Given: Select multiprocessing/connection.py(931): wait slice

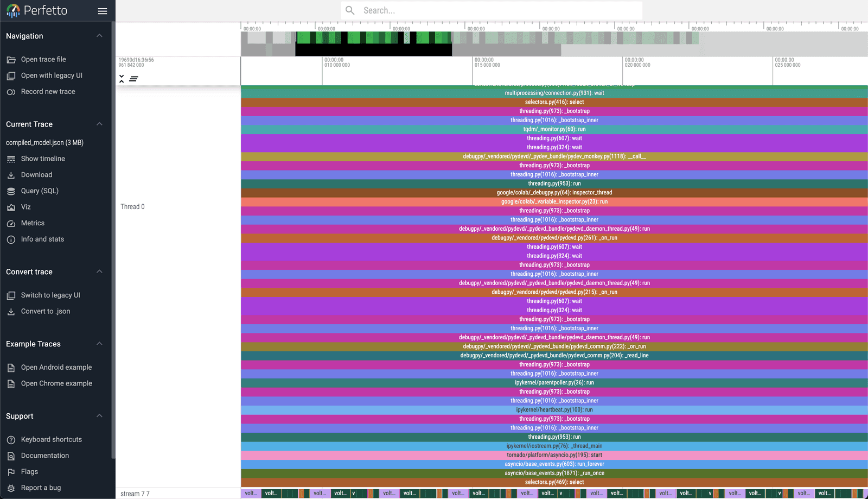Looking at the screenshot, I should (554, 93).
